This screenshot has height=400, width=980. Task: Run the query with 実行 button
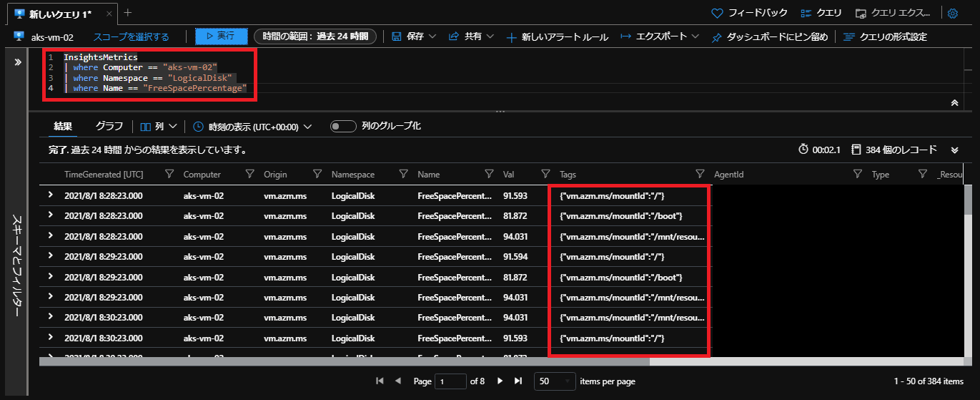221,36
